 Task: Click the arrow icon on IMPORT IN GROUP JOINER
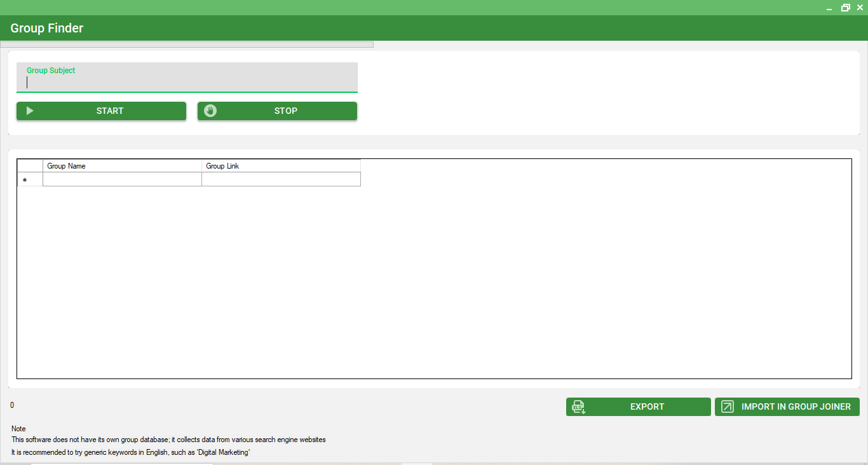tap(728, 406)
